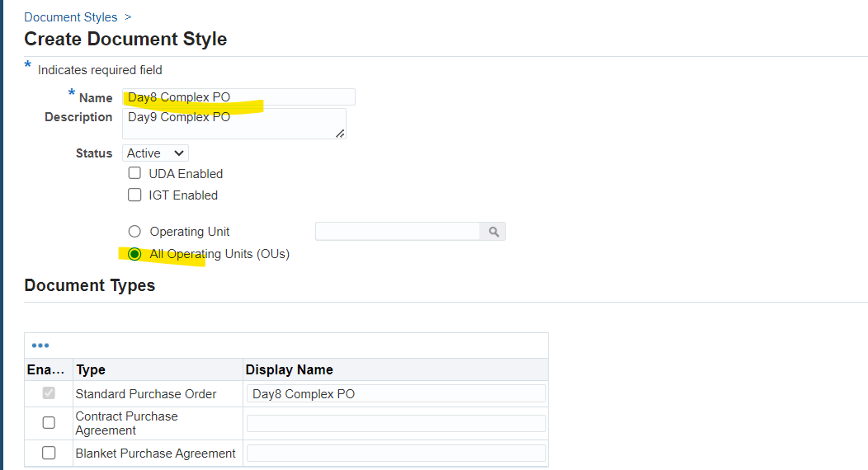This screenshot has width=868, height=470.
Task: Focus the Description text area
Action: pyautogui.click(x=234, y=124)
